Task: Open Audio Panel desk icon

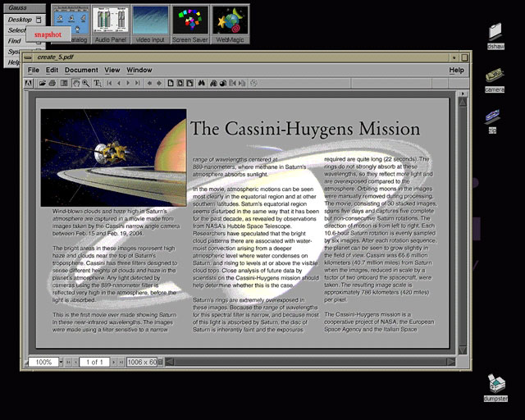Action: pos(111,24)
